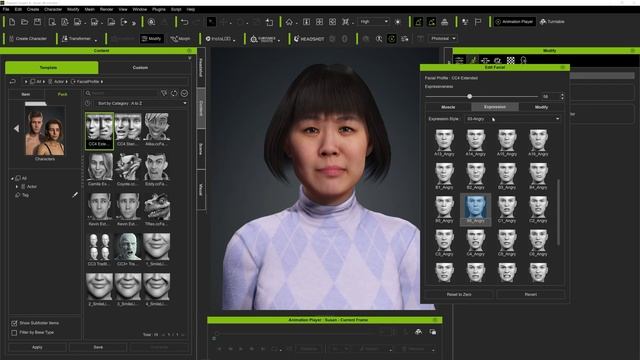
Task: Click the filter icon near Content search
Action: pos(164,93)
